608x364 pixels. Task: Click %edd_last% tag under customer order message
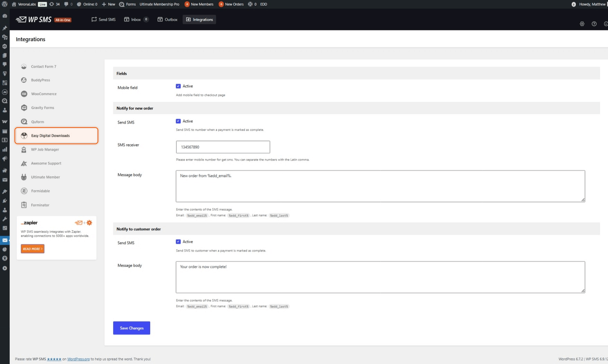(x=279, y=306)
